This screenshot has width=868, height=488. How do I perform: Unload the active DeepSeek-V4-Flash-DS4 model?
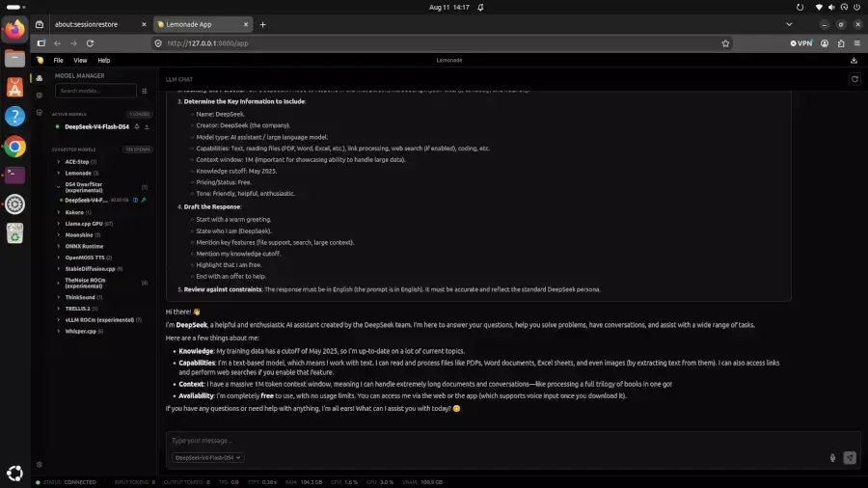pos(147,126)
